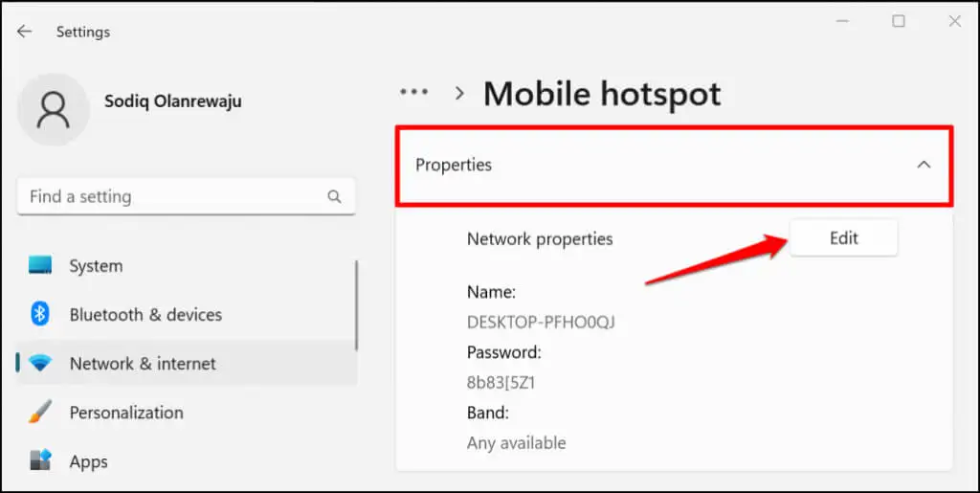Maximize the Settings window

(898, 21)
